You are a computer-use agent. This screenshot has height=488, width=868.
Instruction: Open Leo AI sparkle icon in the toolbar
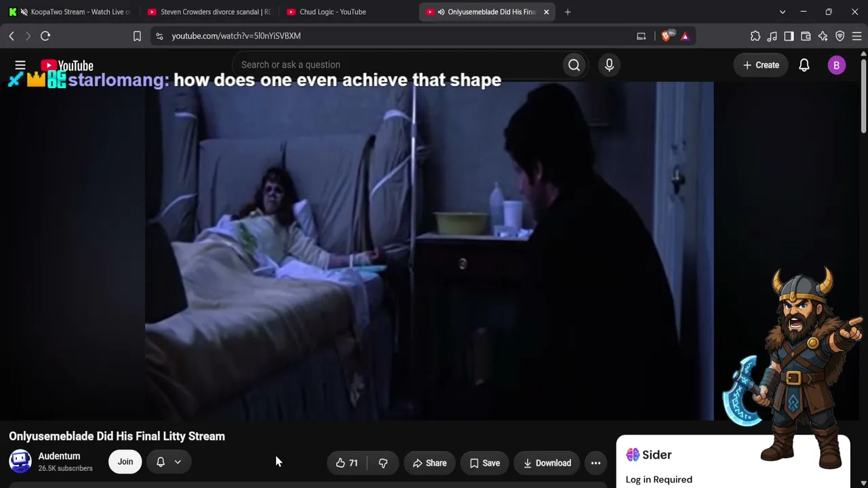coord(823,36)
